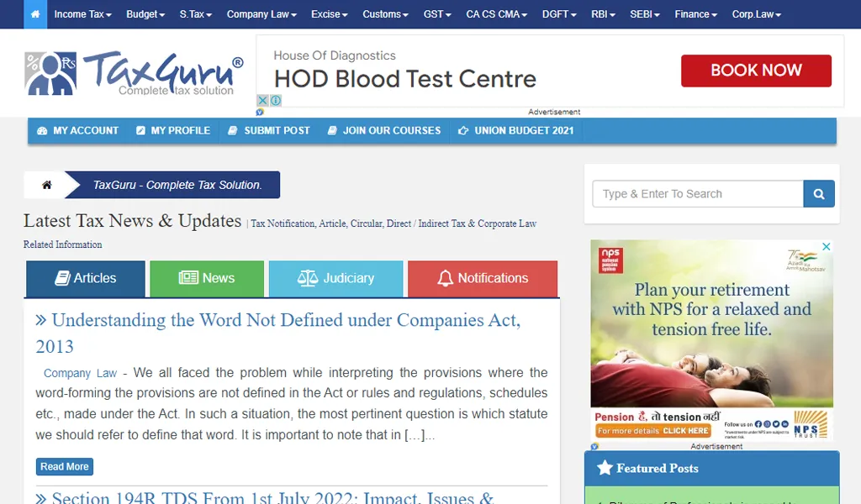Click the magnifier search button
Image resolution: width=861 pixels, height=504 pixels.
[x=819, y=193]
